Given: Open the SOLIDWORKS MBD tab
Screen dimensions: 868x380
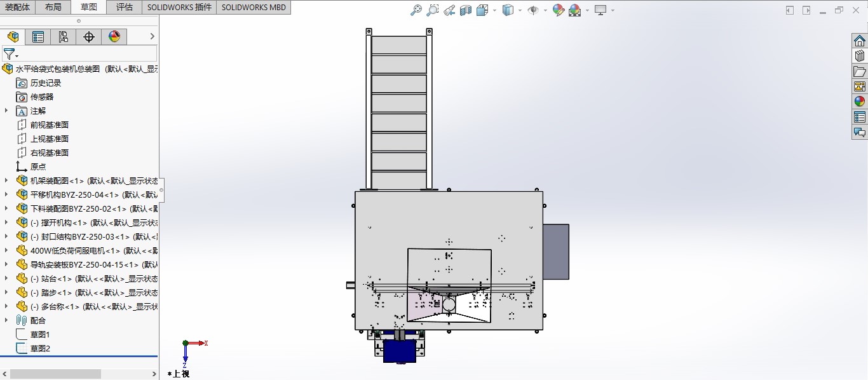Looking at the screenshot, I should point(254,7).
